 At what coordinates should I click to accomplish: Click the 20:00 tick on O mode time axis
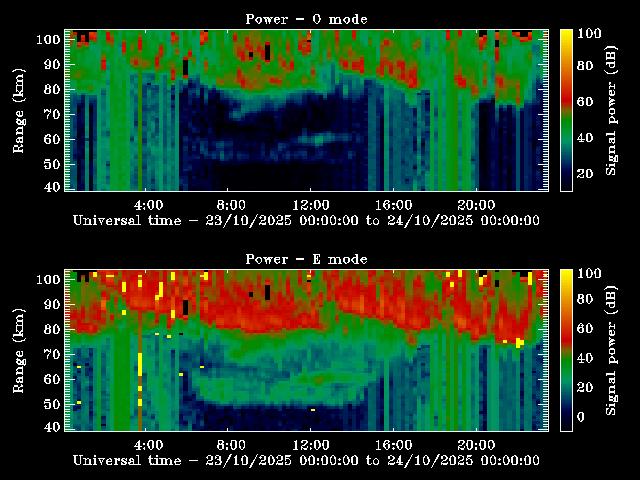[474, 203]
